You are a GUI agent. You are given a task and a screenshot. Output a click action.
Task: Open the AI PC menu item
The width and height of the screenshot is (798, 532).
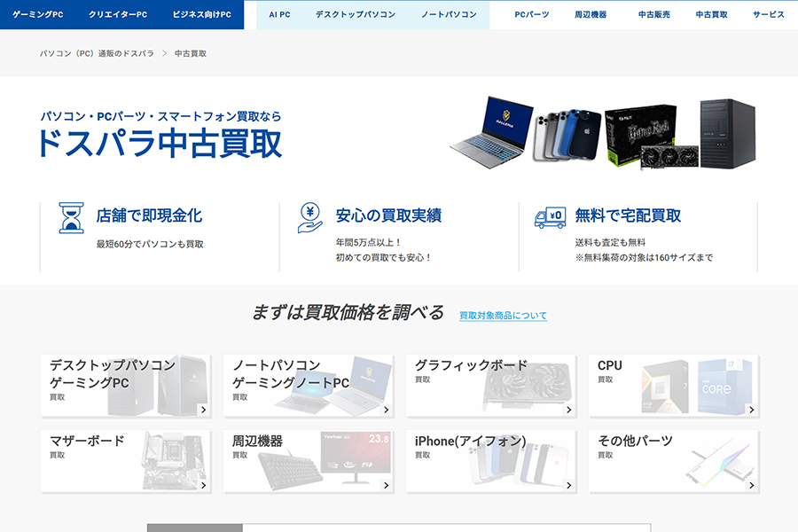pyautogui.click(x=279, y=15)
